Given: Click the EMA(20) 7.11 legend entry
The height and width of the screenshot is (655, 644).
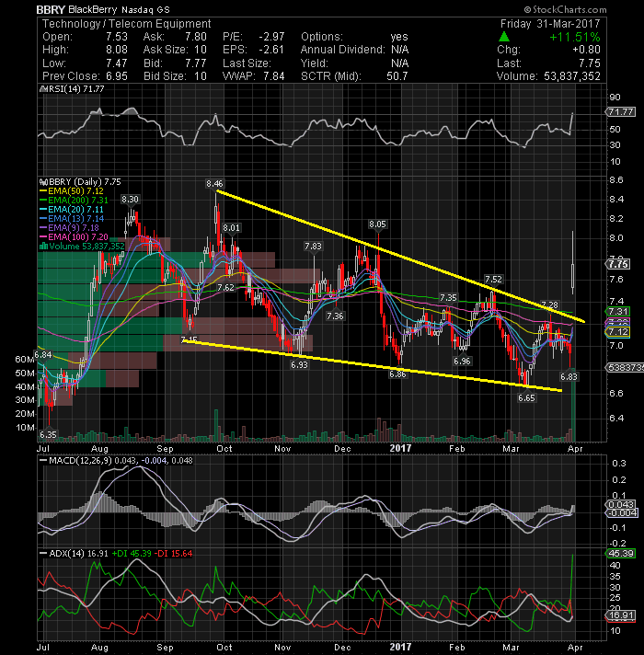Looking at the screenshot, I should [x=72, y=209].
